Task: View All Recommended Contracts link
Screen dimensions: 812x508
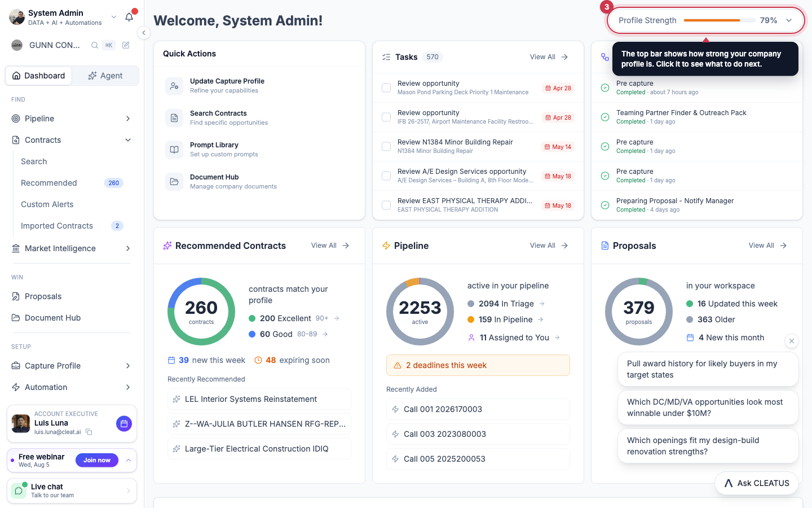Action: (330, 246)
